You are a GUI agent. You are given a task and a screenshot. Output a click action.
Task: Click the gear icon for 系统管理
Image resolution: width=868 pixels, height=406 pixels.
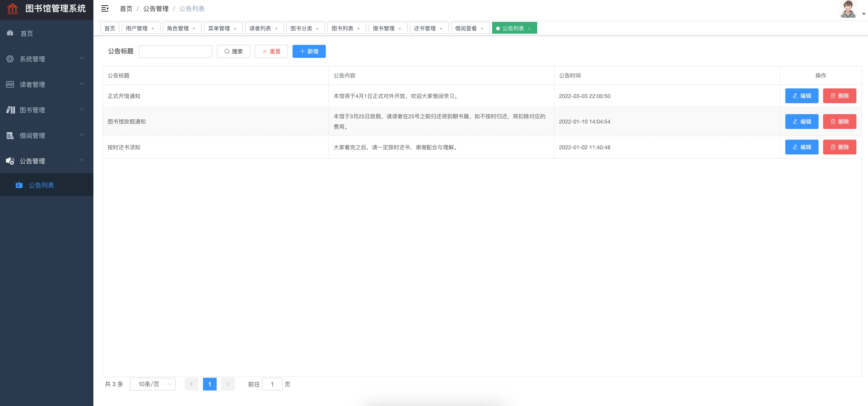point(10,59)
